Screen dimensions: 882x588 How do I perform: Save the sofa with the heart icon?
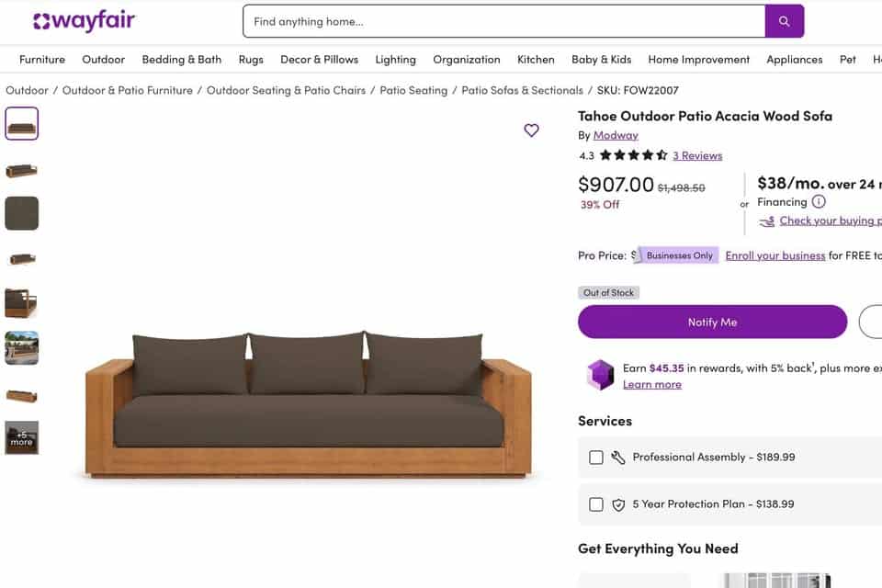point(532,130)
